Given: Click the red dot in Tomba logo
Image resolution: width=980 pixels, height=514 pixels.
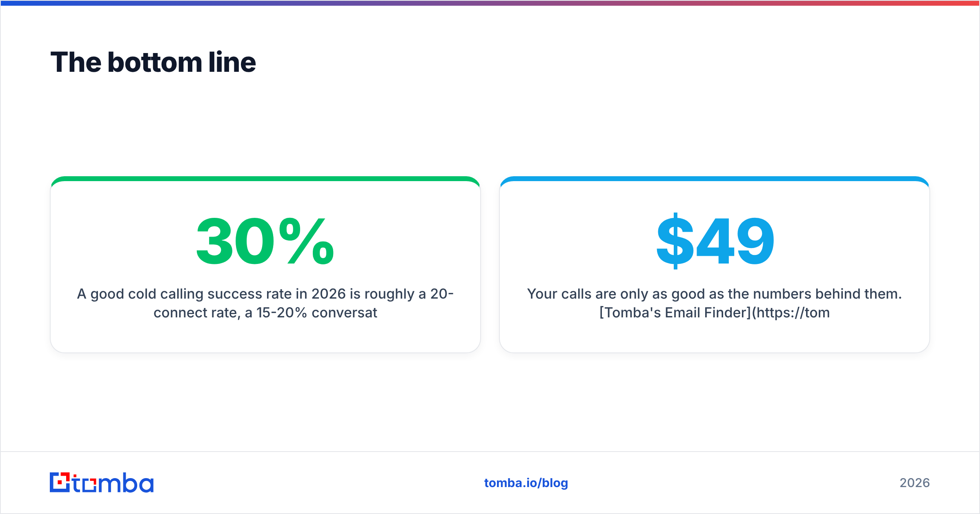Looking at the screenshot, I should tap(60, 483).
